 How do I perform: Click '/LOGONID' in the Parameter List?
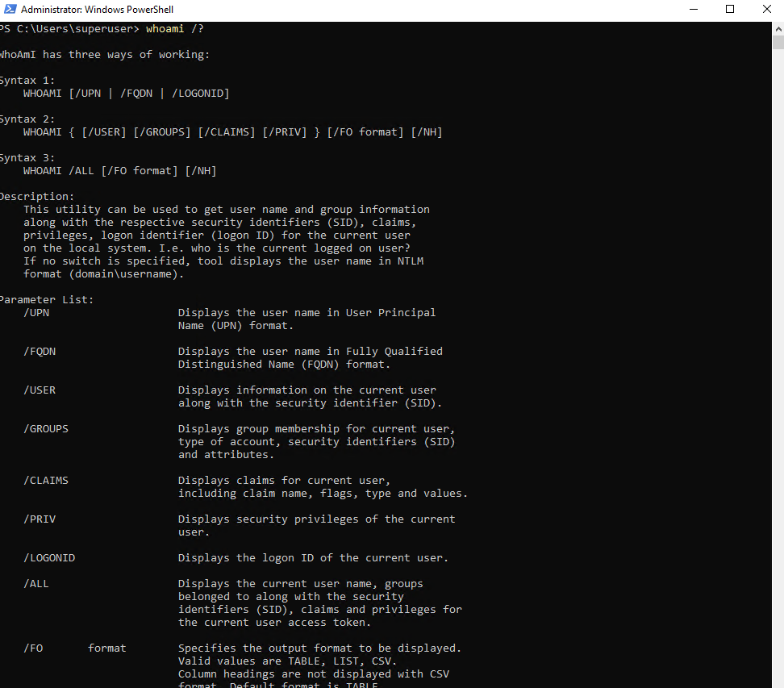[49, 558]
